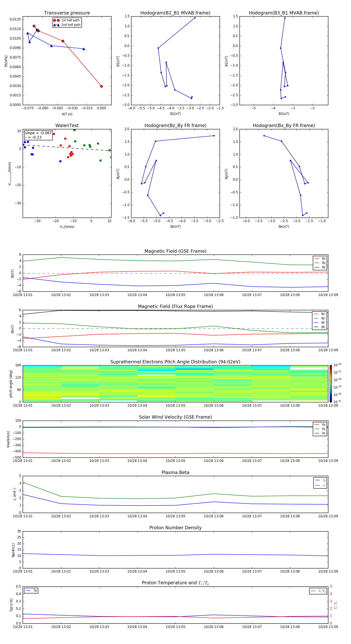
Task: Click the βp legend entry in Plasma Beta
Action: (320, 480)
